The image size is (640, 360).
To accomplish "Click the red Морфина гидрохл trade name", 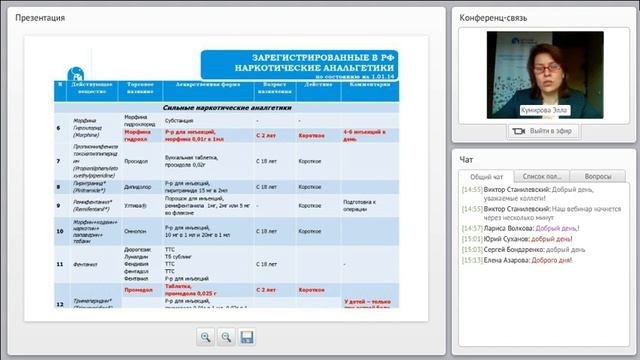I will coord(138,136).
